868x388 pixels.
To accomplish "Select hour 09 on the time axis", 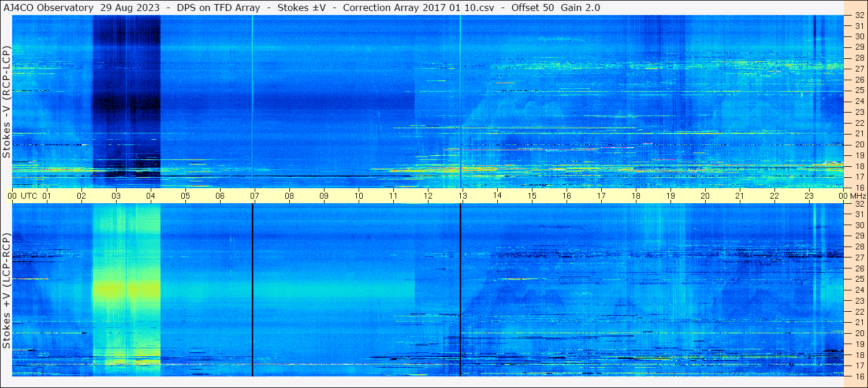I will [324, 196].
